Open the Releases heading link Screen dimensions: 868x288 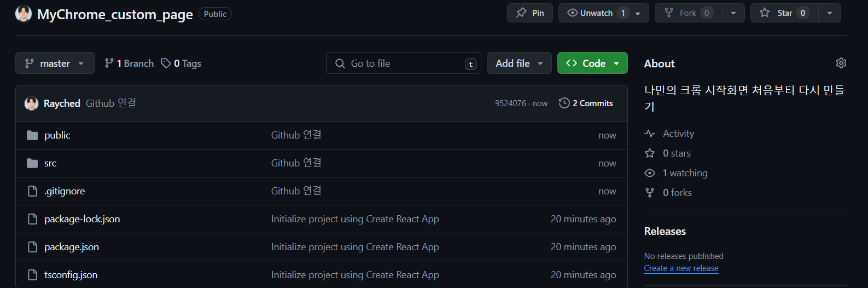665,231
